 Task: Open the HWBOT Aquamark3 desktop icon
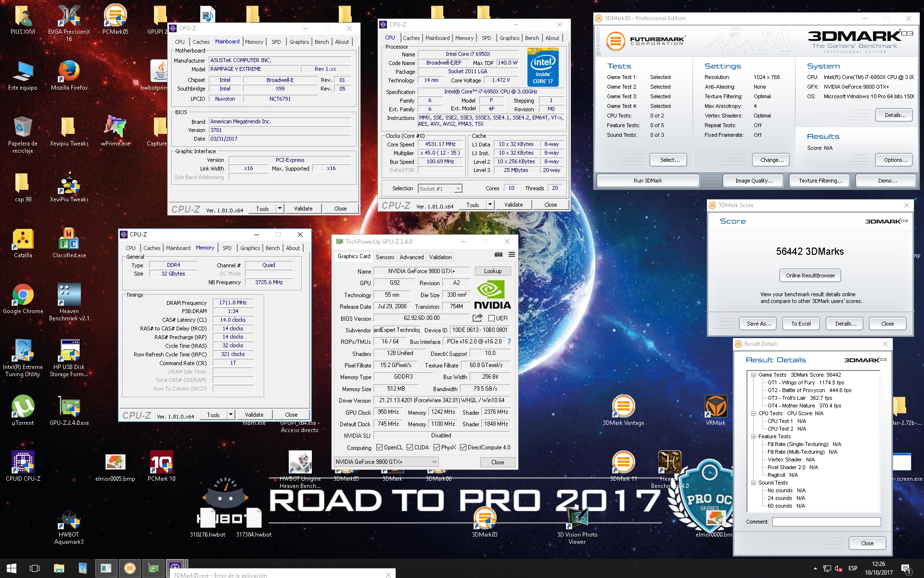click(x=69, y=527)
